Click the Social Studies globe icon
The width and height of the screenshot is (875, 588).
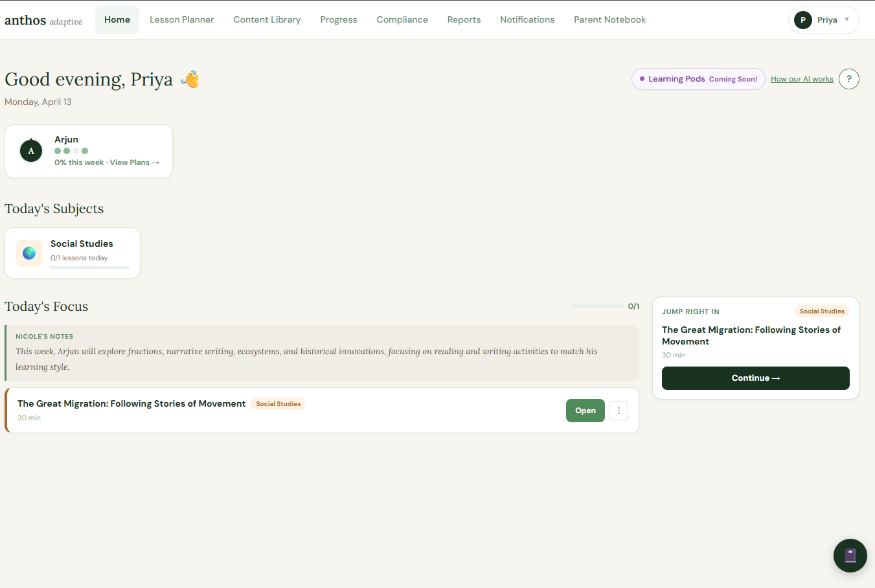(x=28, y=253)
